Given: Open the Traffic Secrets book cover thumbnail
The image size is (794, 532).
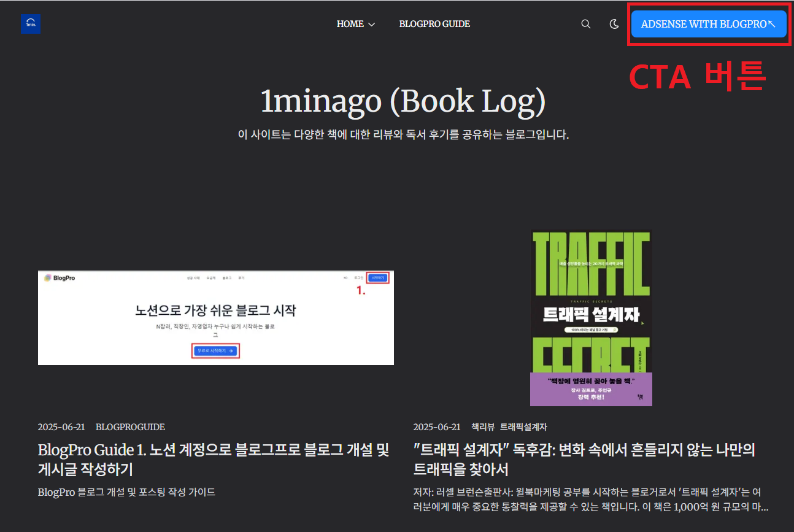Looking at the screenshot, I should [x=591, y=318].
